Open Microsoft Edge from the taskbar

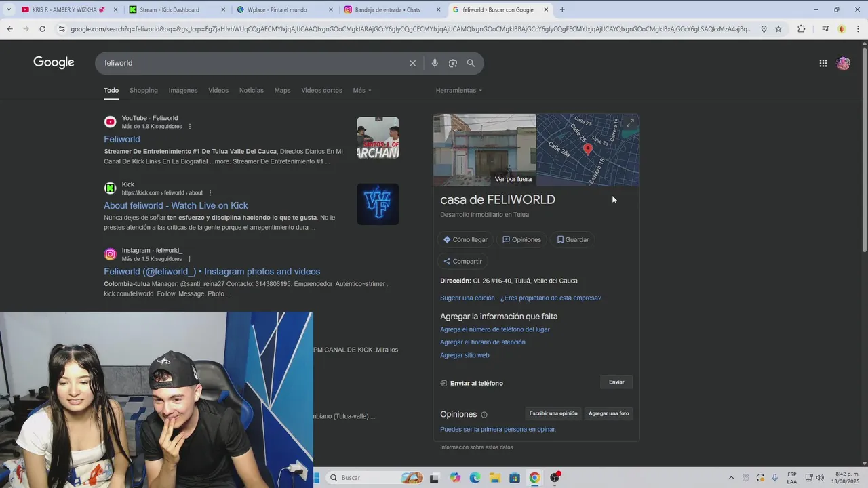coord(475,478)
